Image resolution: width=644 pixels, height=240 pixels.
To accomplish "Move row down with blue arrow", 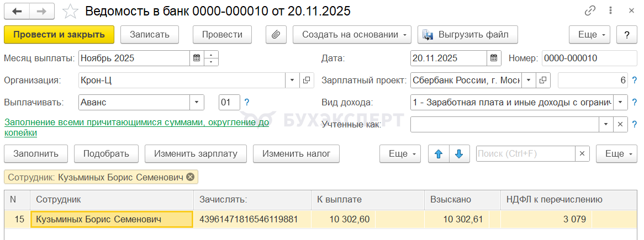I will [458, 154].
